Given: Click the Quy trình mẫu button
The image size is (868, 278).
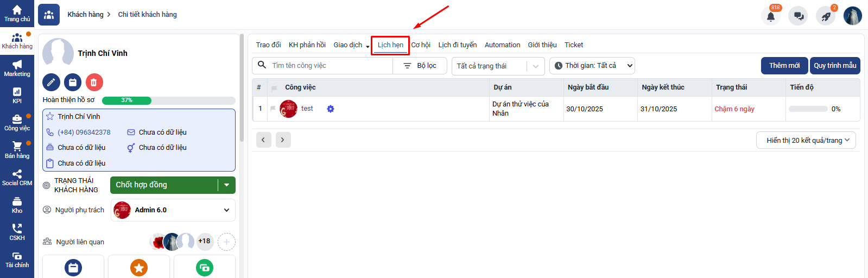Looking at the screenshot, I should [834, 66].
